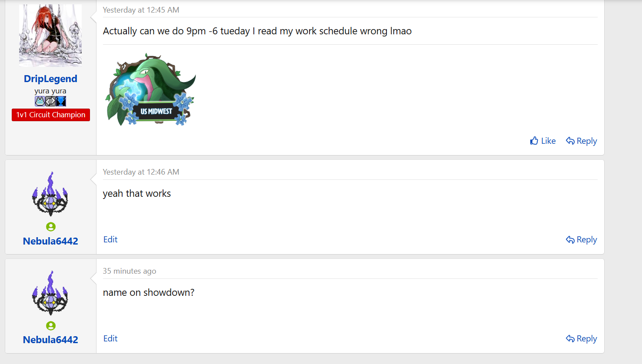Click the US Midwest signature image
Screen dimensions: 642x364
pyautogui.click(x=150, y=89)
